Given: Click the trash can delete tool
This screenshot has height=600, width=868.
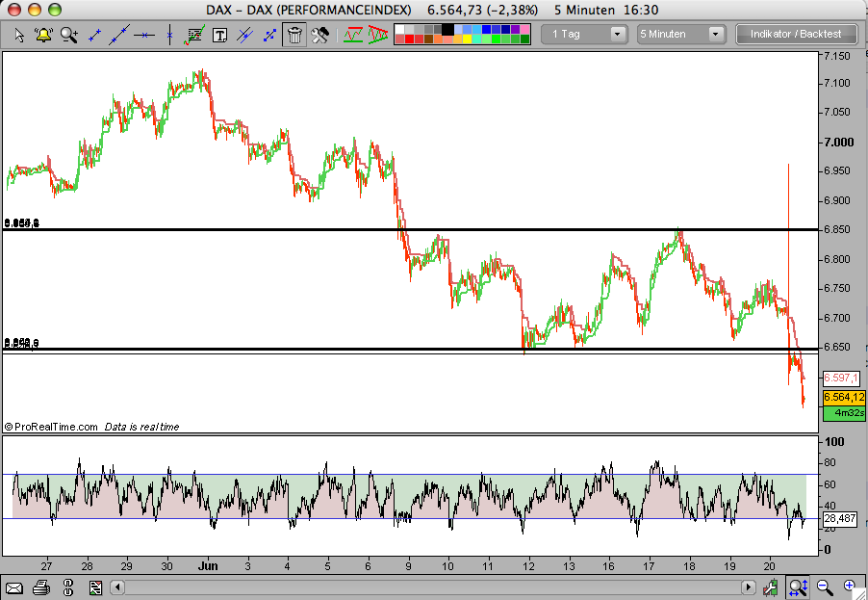Looking at the screenshot, I should [294, 35].
